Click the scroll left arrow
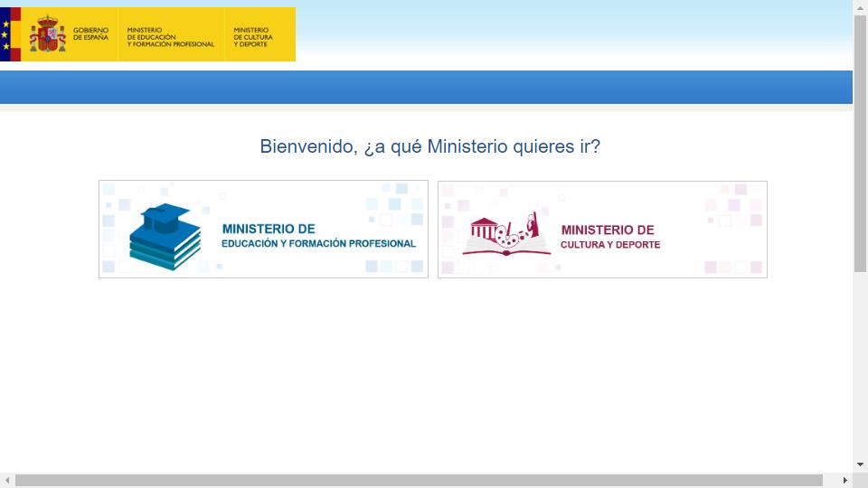The width and height of the screenshot is (868, 488). (7, 480)
